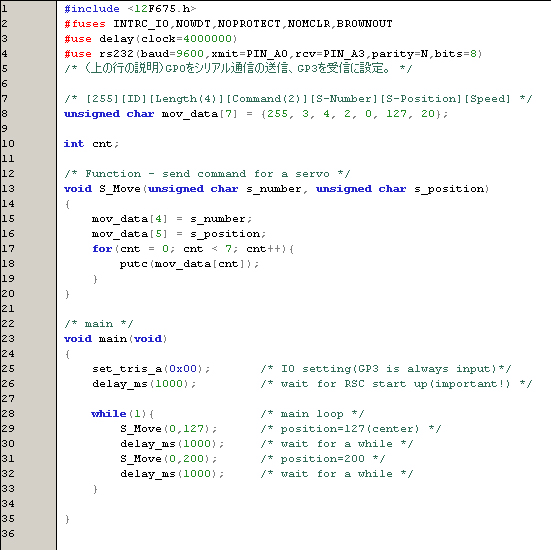Click the #fuses INTRC_IO directive

click(x=228, y=24)
